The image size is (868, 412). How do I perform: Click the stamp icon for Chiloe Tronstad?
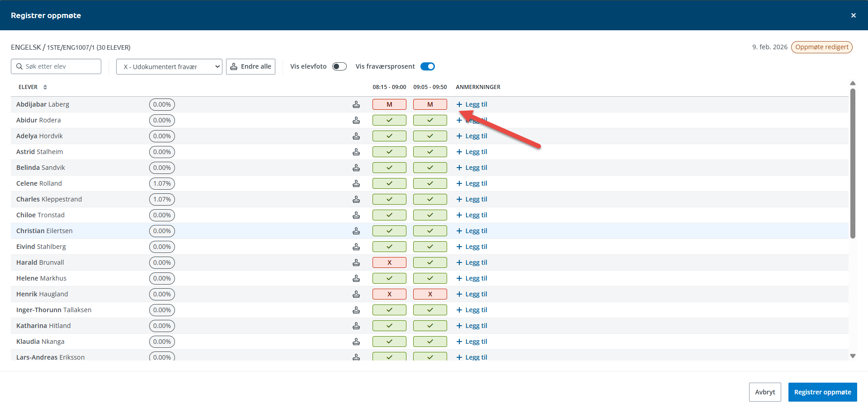point(356,215)
